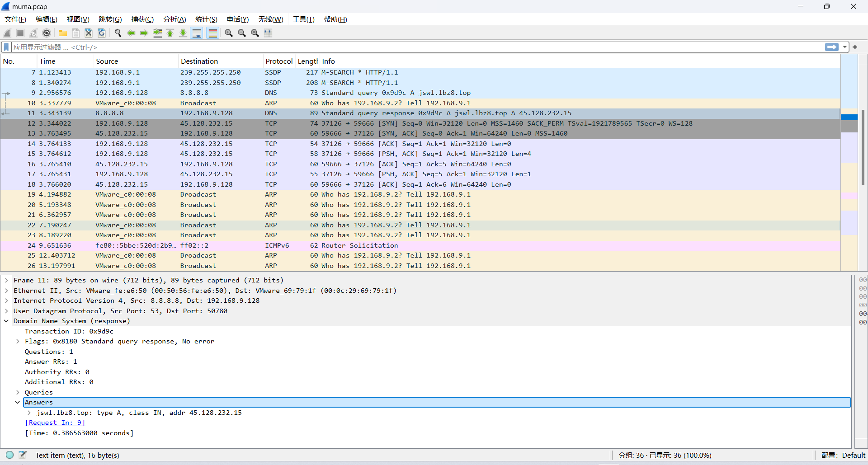Collapse the Domain Name System section
This screenshot has width=868, height=465.
click(x=6, y=321)
